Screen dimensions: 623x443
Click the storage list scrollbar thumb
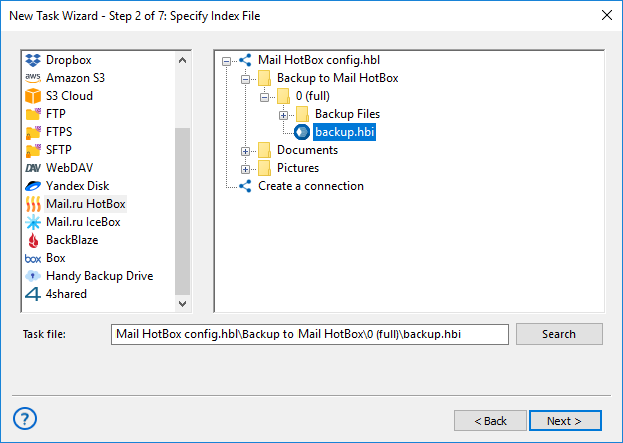tap(182, 212)
